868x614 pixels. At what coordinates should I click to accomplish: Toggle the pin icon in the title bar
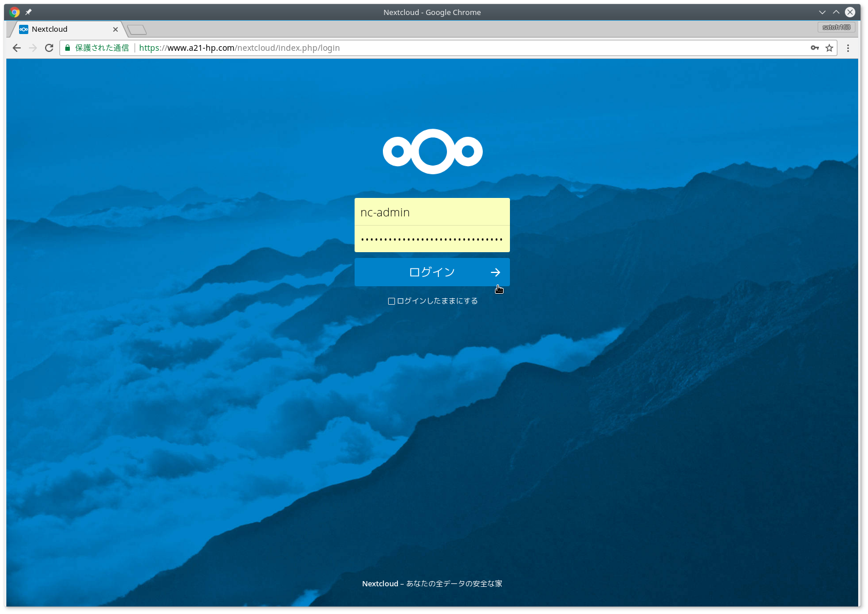coord(28,12)
